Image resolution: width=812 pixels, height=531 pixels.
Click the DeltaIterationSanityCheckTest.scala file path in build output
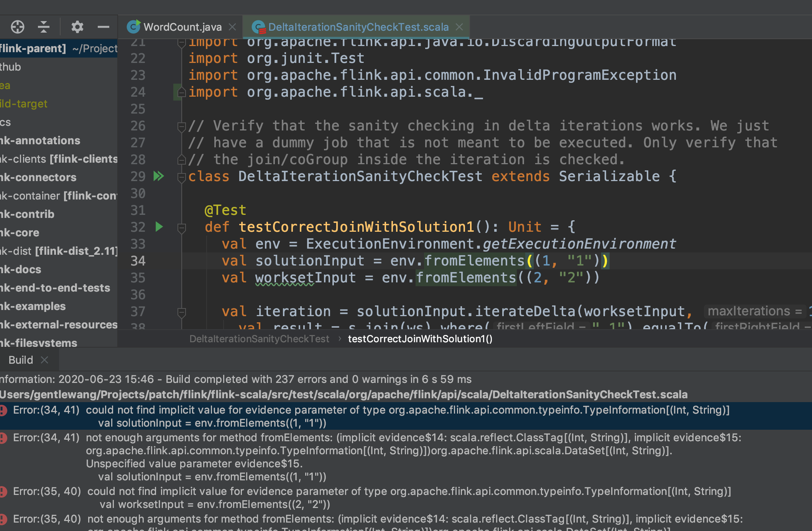pyautogui.click(x=344, y=394)
